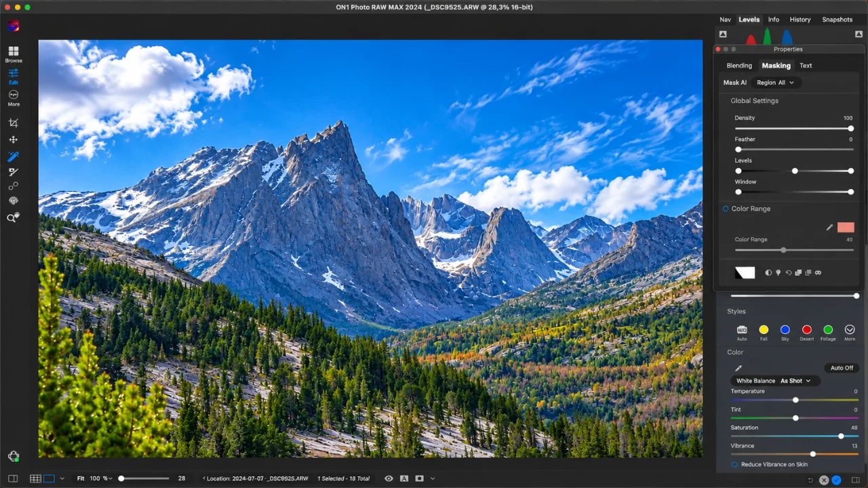Toggle preview eye in bottom bar
The height and width of the screenshot is (488, 868).
[x=389, y=479]
